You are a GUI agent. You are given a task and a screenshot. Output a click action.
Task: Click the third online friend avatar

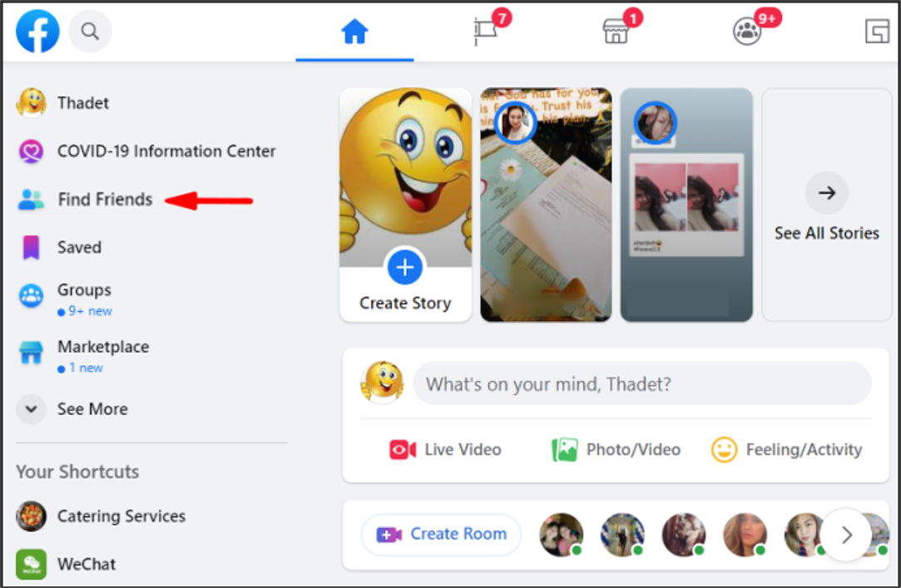coord(684,535)
